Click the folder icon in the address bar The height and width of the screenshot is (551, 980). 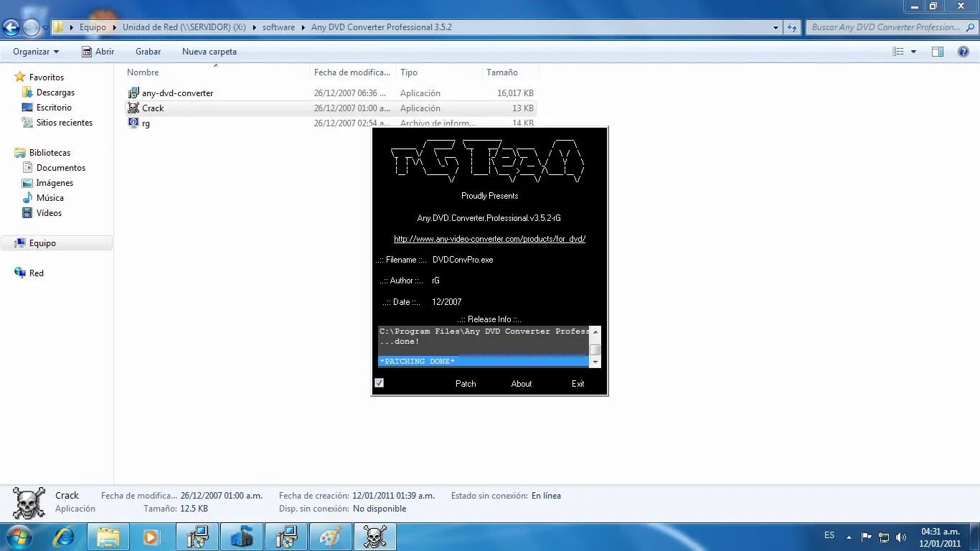click(x=59, y=27)
